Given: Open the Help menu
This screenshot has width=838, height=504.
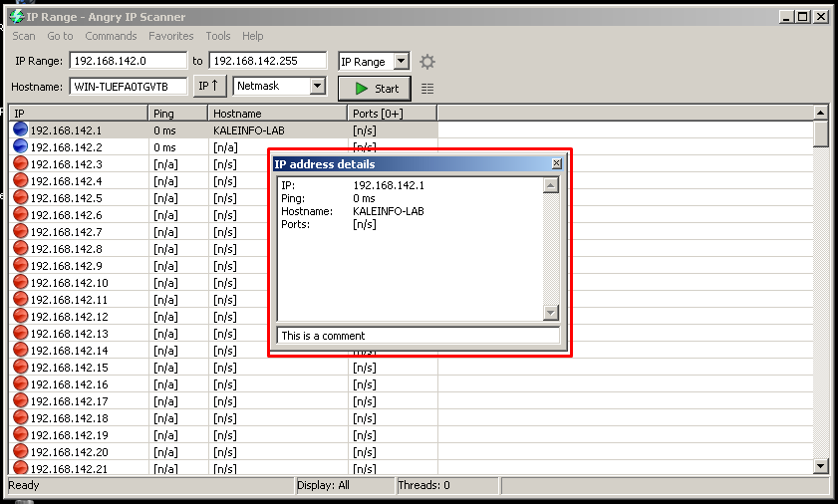Looking at the screenshot, I should 252,36.
